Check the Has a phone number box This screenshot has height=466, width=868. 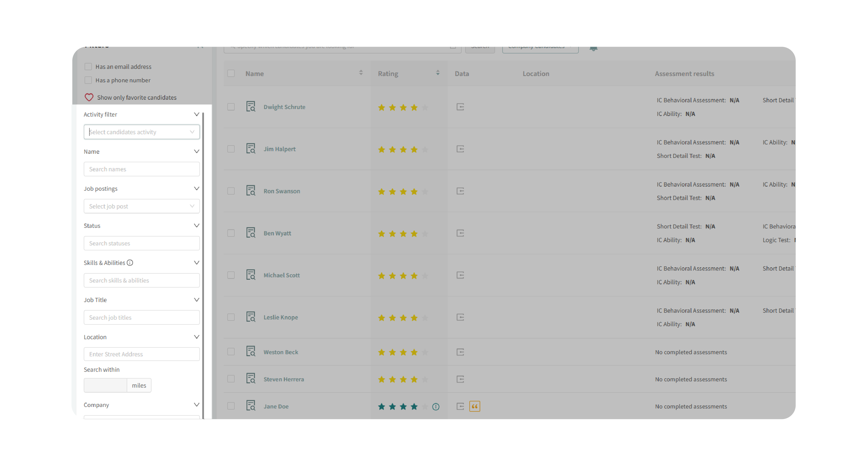(88, 80)
